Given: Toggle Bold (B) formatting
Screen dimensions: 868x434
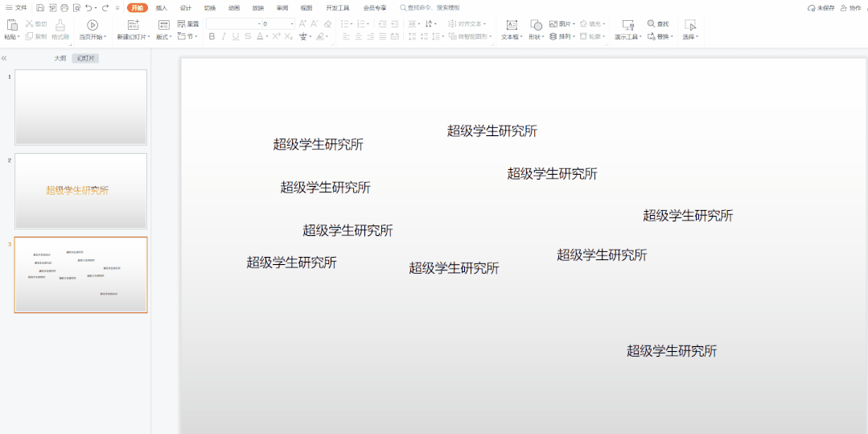Looking at the screenshot, I should [x=212, y=36].
